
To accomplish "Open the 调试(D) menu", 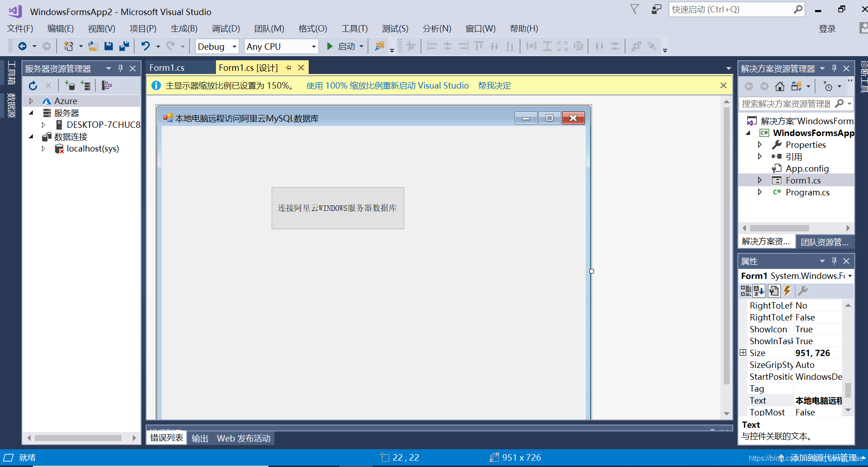I will click(226, 28).
